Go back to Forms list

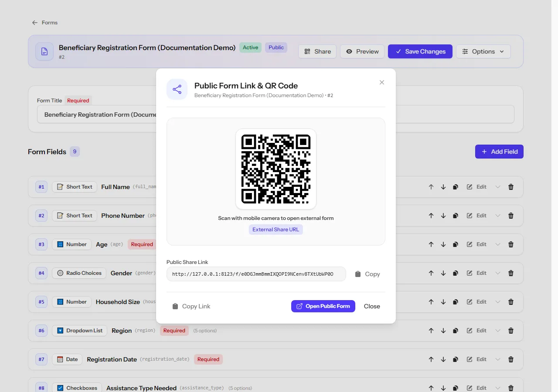44,23
